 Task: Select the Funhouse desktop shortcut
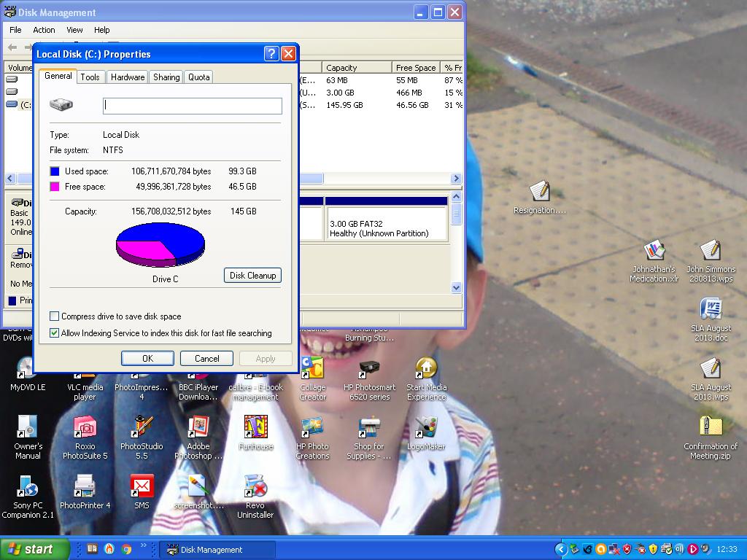(255, 427)
